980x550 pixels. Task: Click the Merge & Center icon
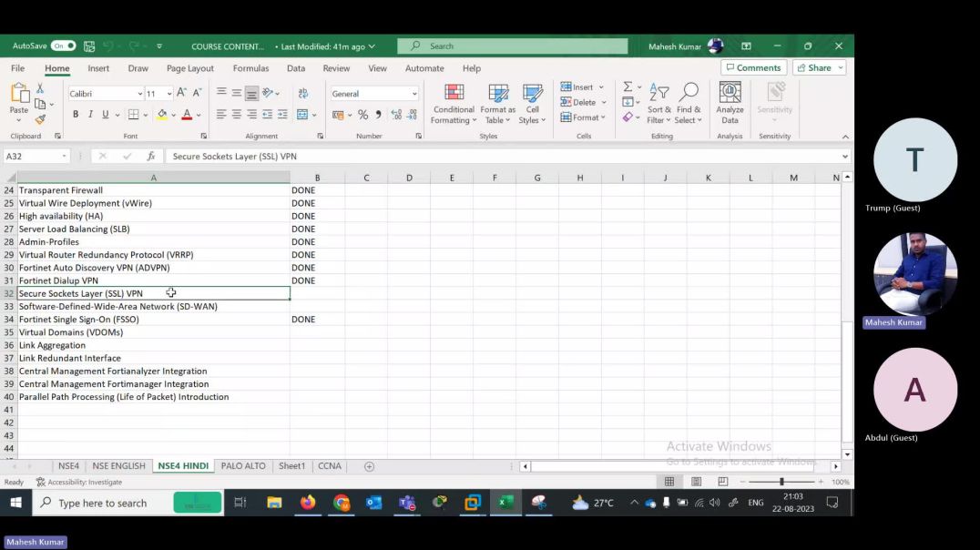tap(302, 115)
